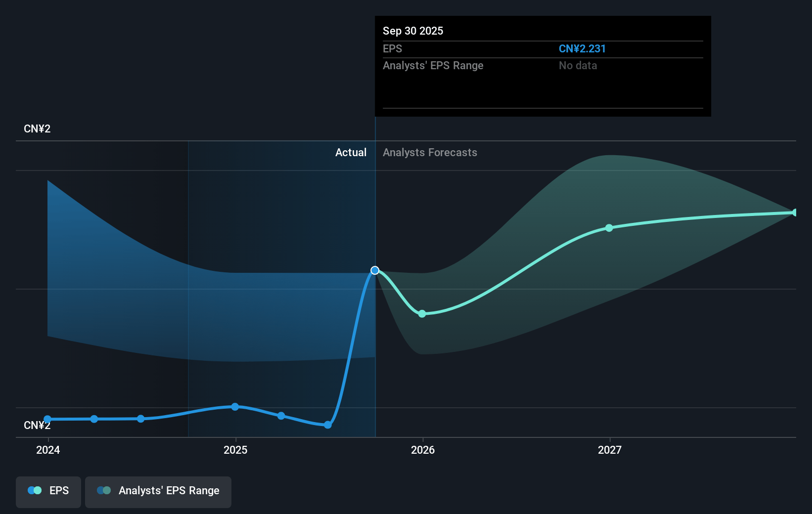Click the Sep 30 2025 tooltip date heading
The width and height of the screenshot is (812, 514).
pyautogui.click(x=413, y=31)
